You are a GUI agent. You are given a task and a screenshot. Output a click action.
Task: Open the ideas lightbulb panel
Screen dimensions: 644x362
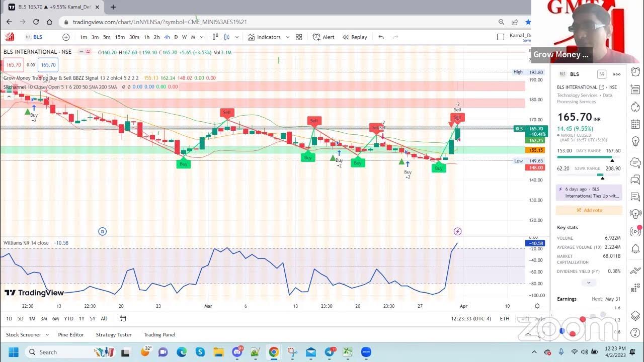click(x=635, y=141)
